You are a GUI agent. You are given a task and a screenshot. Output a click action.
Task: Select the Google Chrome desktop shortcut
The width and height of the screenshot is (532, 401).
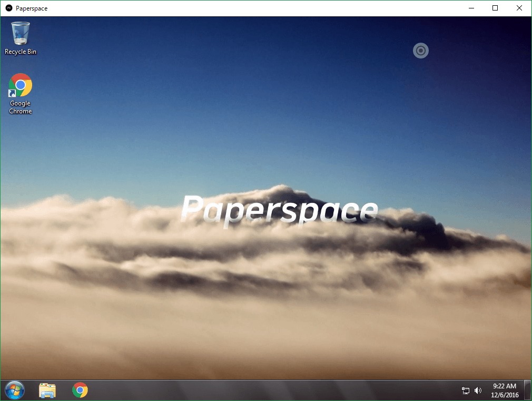coord(21,94)
